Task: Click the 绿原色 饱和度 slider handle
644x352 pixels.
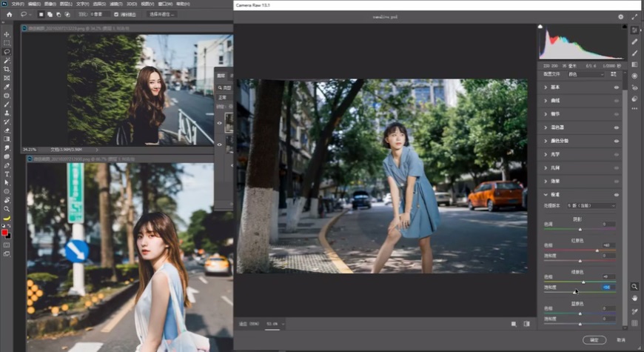Action: point(575,291)
